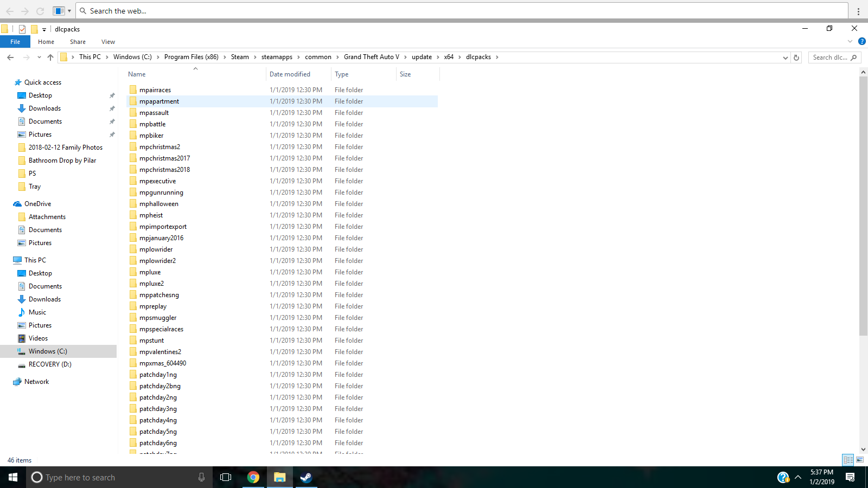Click the Explorer back arrow

click(x=10, y=57)
